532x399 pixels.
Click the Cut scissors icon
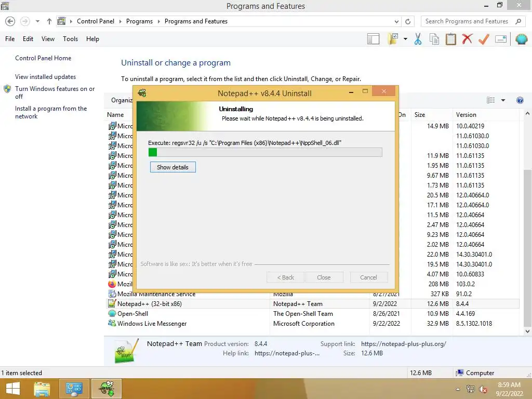pyautogui.click(x=418, y=39)
